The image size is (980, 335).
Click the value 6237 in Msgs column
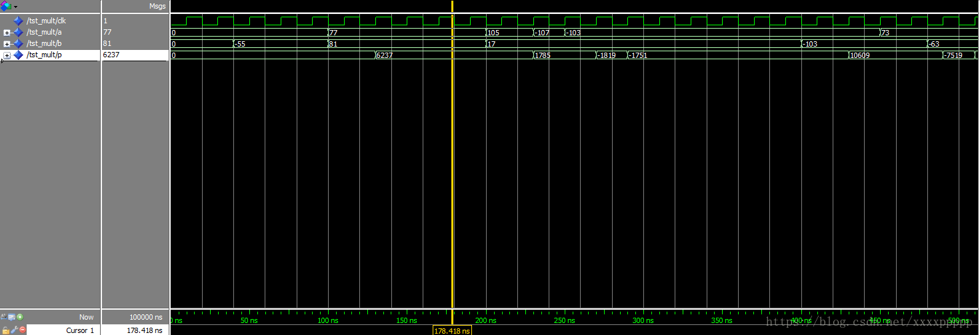pyautogui.click(x=111, y=55)
